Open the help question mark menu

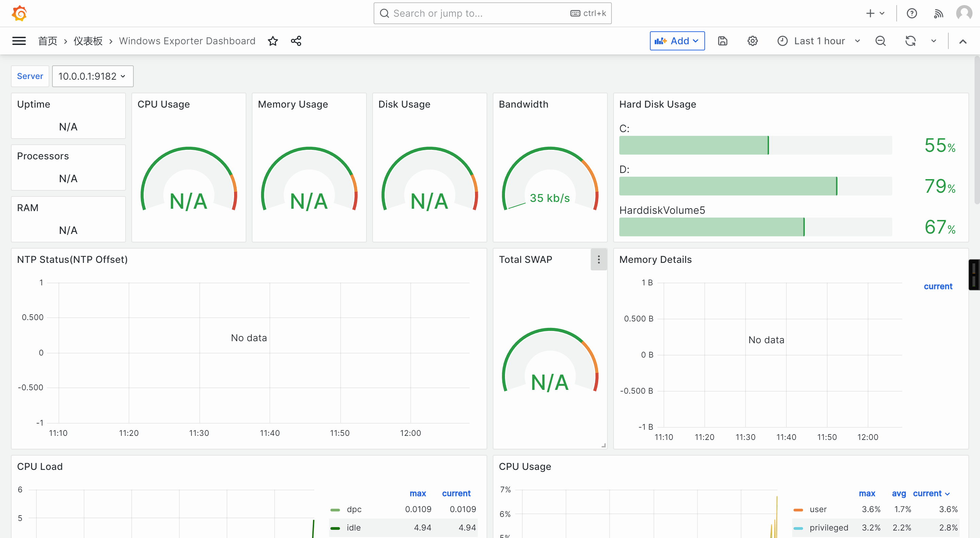[912, 13]
